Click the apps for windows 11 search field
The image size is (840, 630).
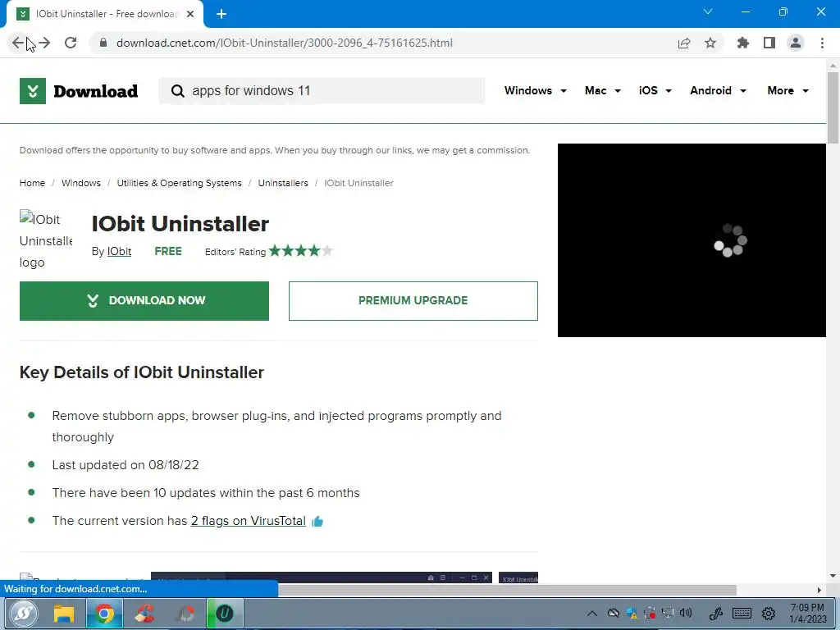(322, 91)
